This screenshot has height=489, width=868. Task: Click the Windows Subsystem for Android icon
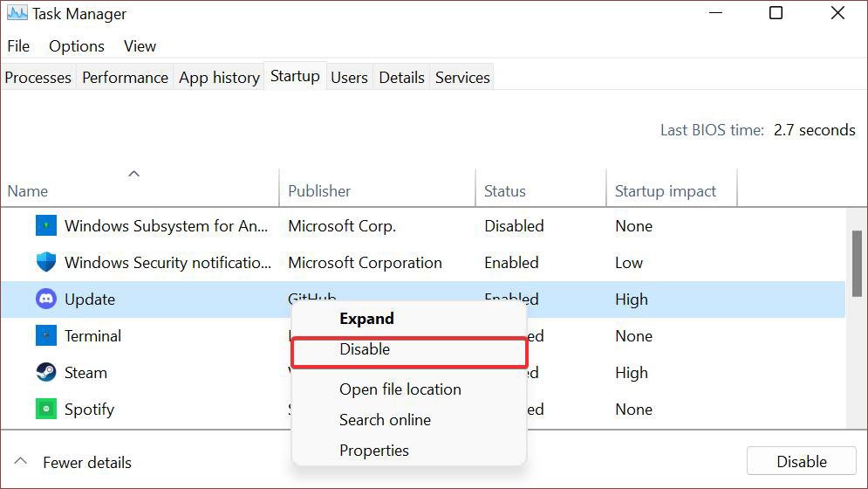click(x=46, y=225)
